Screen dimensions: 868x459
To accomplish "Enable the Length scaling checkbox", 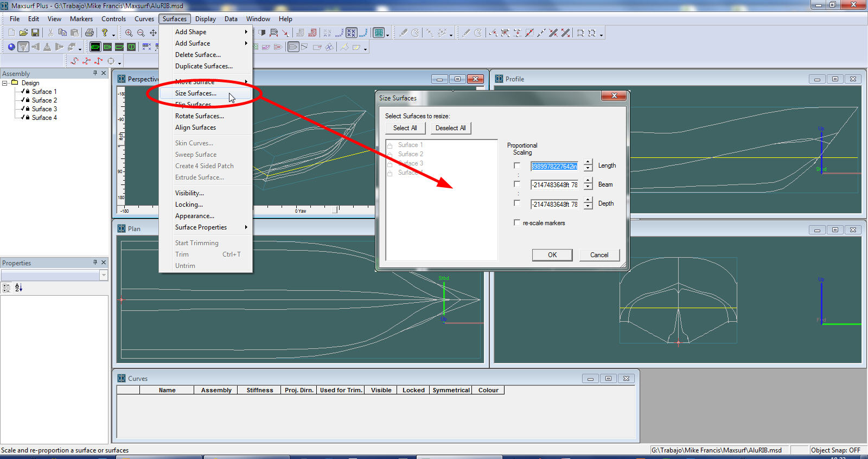I will point(517,166).
